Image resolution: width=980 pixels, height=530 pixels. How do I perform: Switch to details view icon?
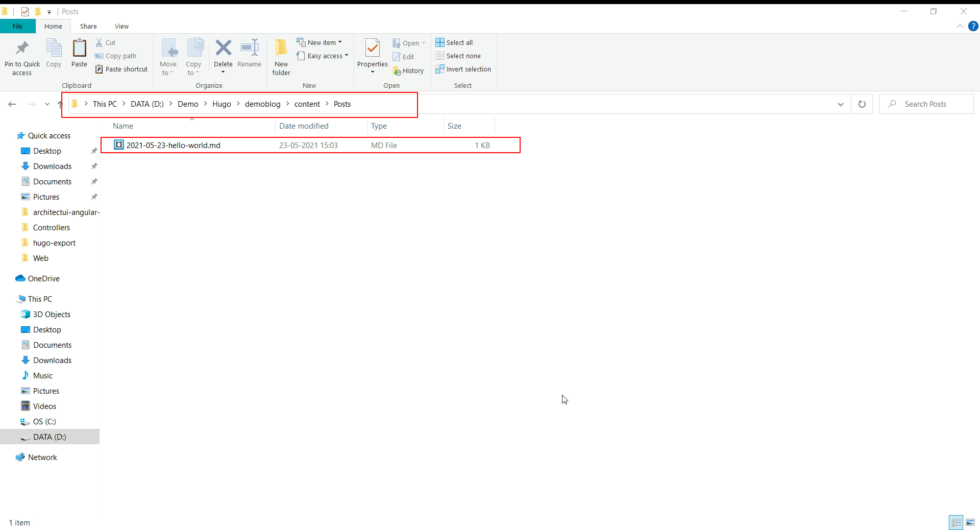(x=956, y=522)
